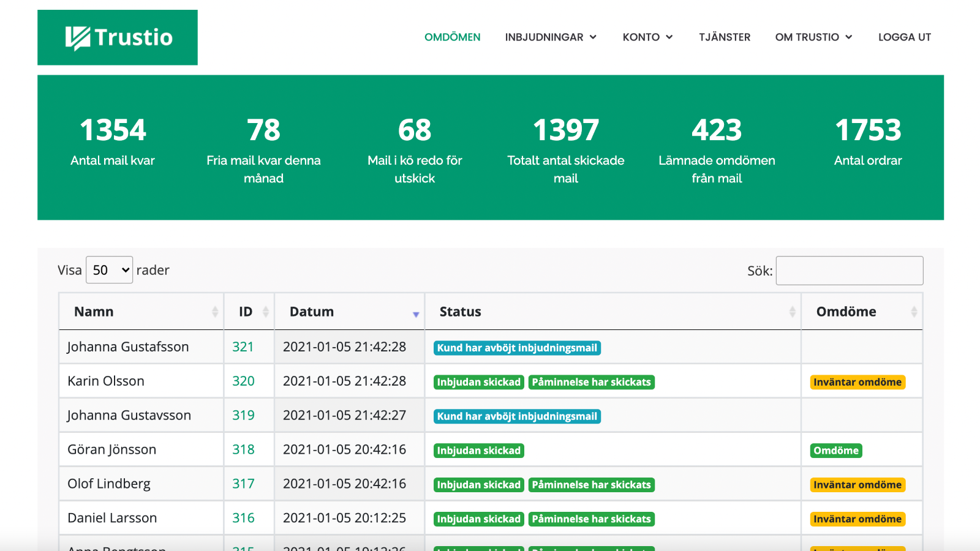Open the rows-per-page select showing 50

pyautogui.click(x=110, y=270)
